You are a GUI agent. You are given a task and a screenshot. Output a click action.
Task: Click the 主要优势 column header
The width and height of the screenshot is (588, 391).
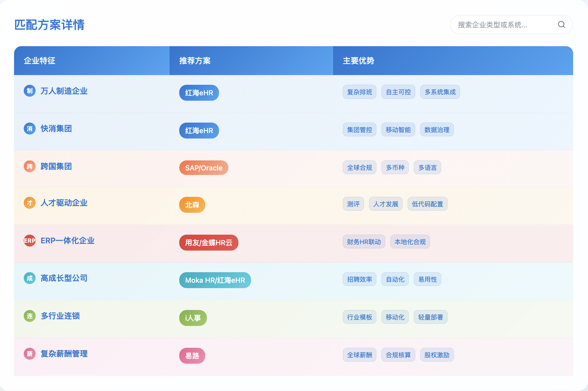[359, 61]
